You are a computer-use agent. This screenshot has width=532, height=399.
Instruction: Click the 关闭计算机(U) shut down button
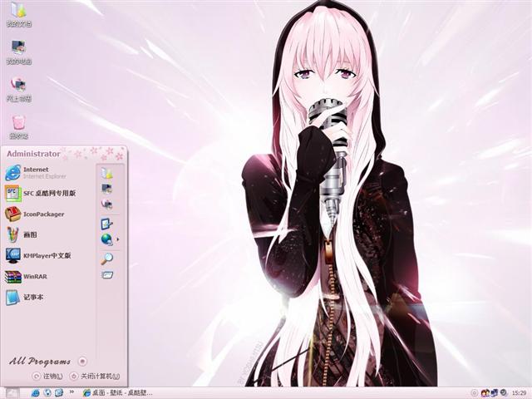pos(95,376)
